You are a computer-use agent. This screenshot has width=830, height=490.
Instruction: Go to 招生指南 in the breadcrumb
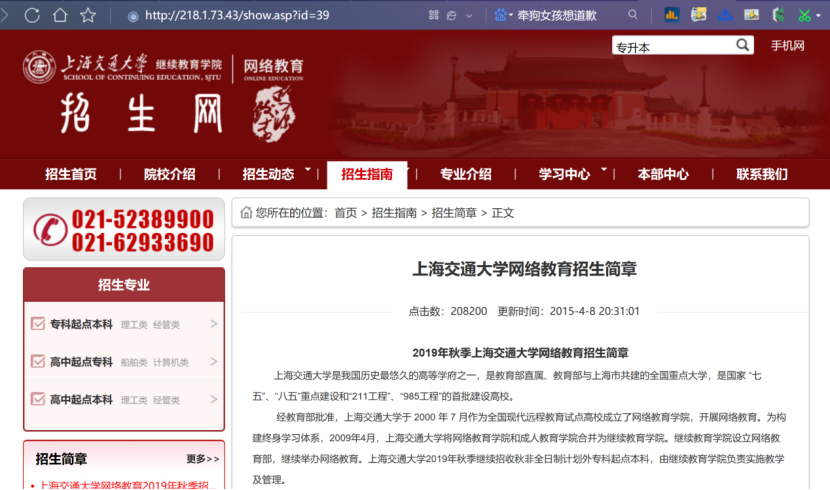coord(394,213)
